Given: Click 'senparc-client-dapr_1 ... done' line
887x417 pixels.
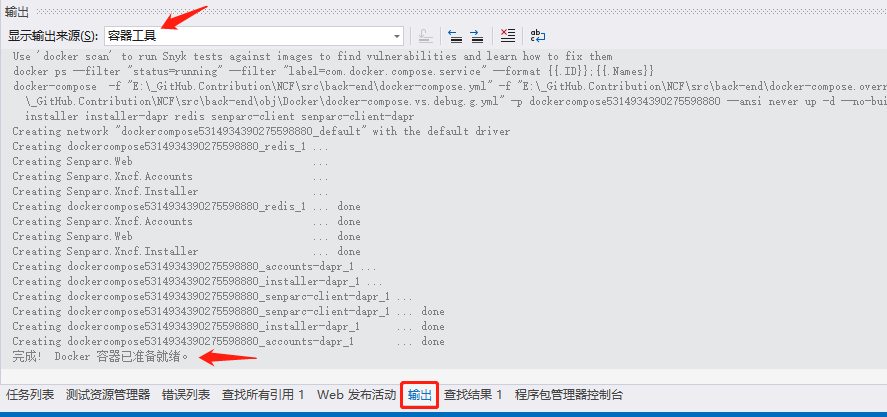Looking at the screenshot, I should point(229,311).
